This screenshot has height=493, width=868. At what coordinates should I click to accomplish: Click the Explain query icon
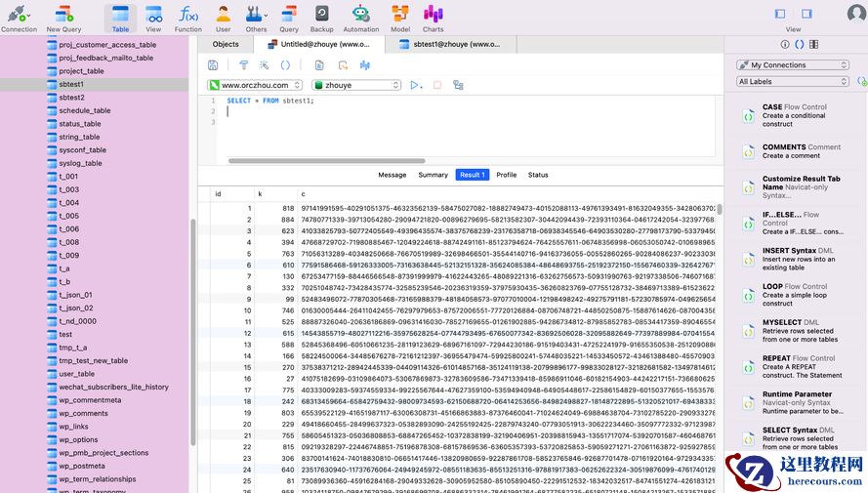tap(458, 85)
